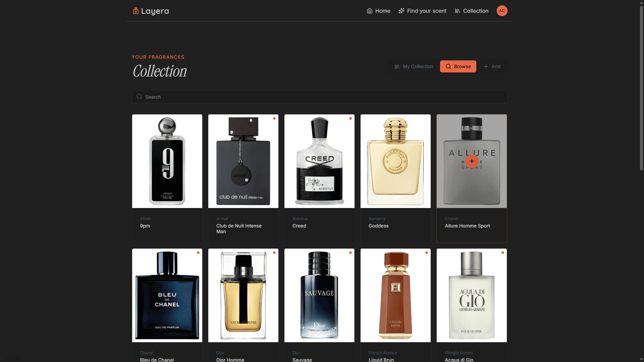Open the AG profile avatar menu
This screenshot has height=362, width=644.
pos(502,11)
